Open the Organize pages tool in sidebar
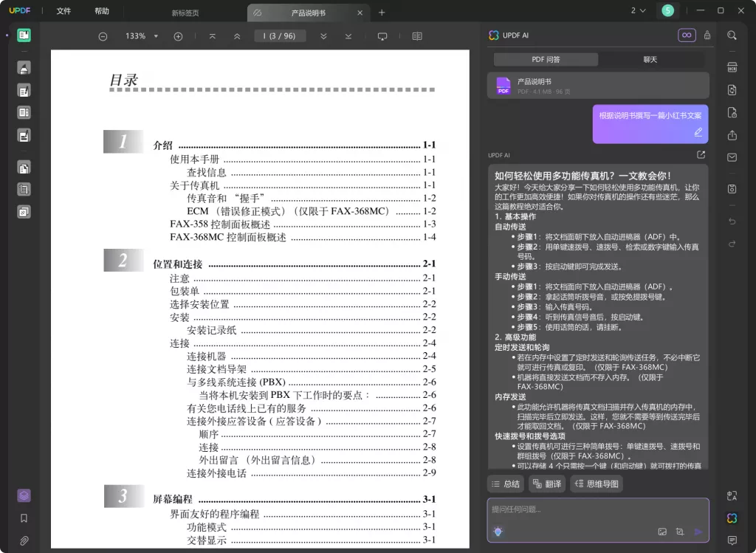This screenshot has height=553, width=756. 24,168
